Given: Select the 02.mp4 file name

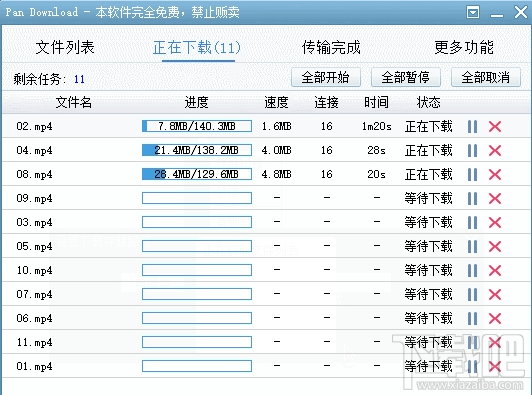Looking at the screenshot, I should (34, 127).
